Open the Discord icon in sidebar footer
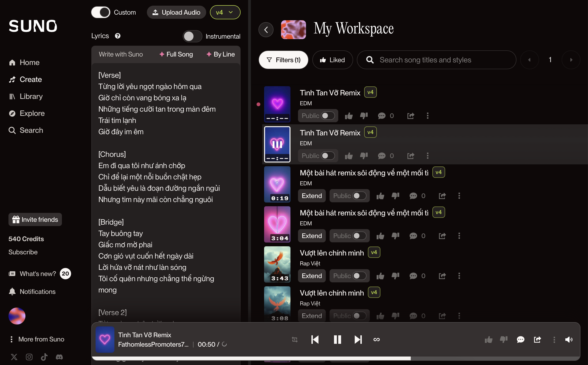 59,357
